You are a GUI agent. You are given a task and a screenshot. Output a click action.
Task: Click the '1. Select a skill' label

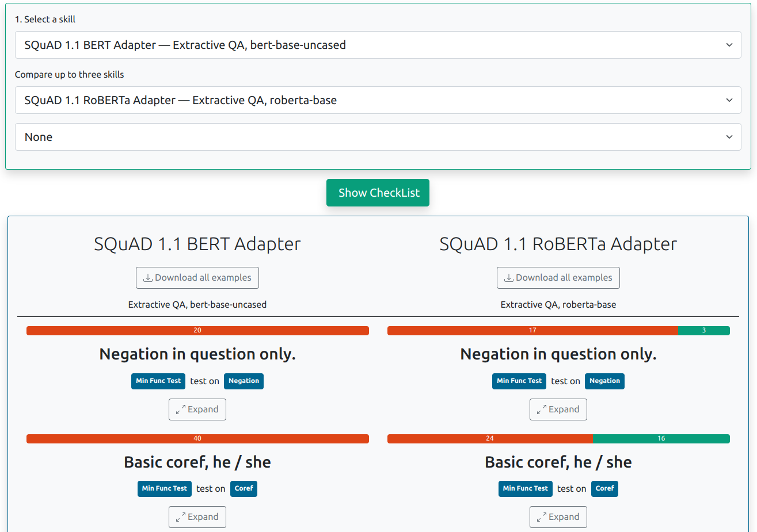(45, 20)
